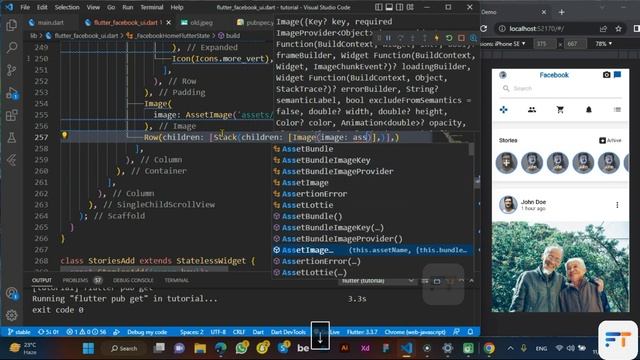The height and width of the screenshot is (360, 640).
Task: Open Source Control view in activity bar
Action: click(x=11, y=70)
